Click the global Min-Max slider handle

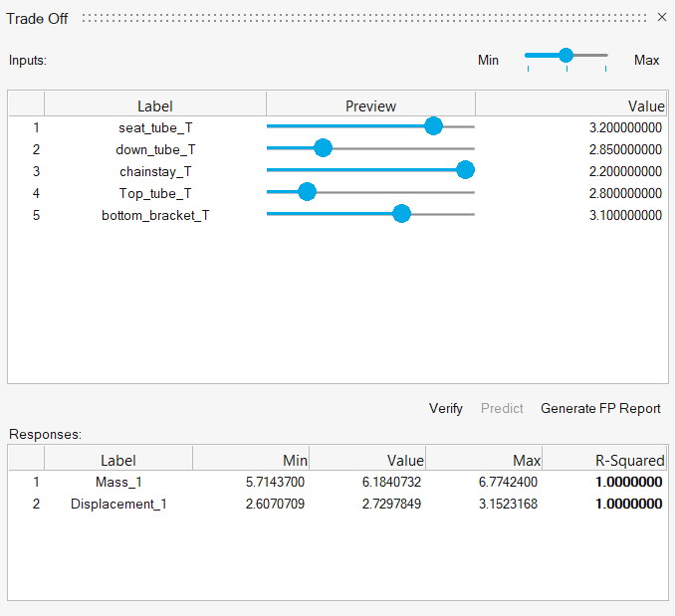566,56
